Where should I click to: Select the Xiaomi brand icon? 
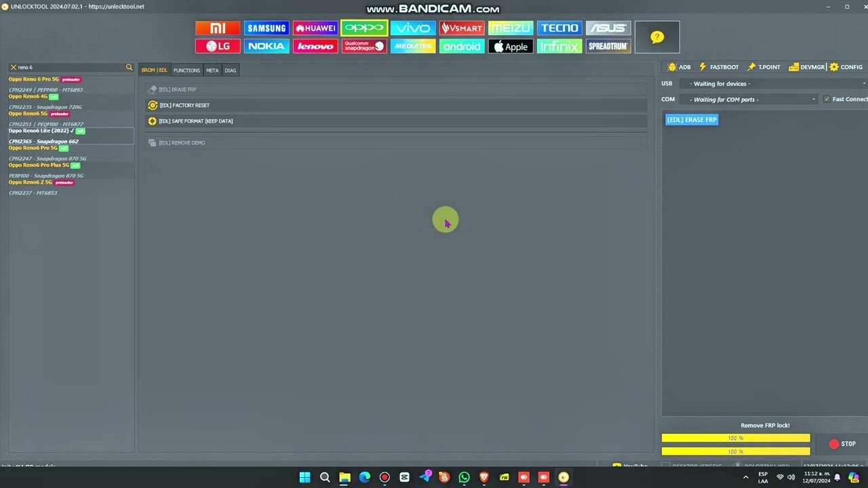[x=218, y=28]
